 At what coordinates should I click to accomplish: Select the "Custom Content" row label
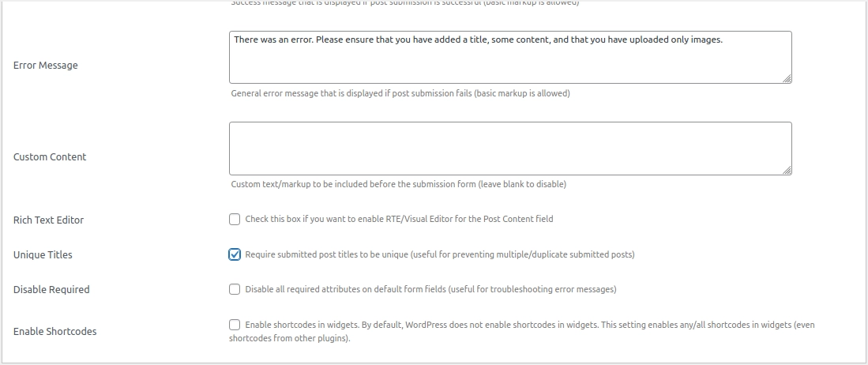tap(50, 157)
